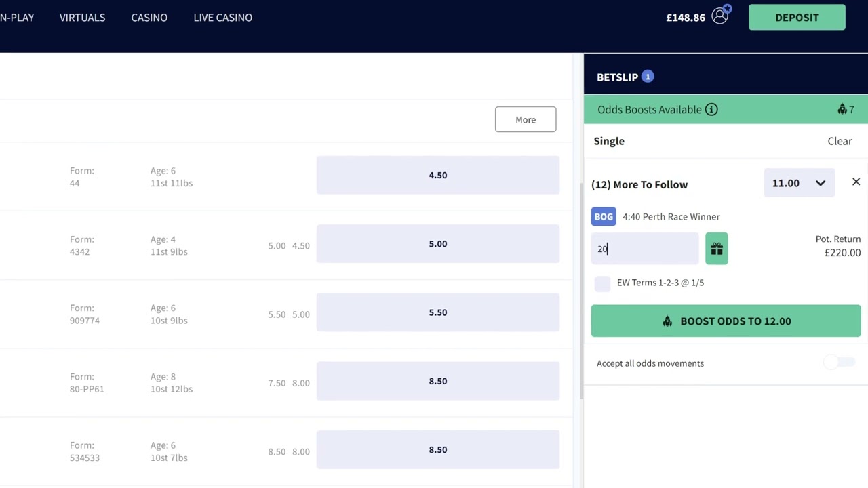This screenshot has width=868, height=488.
Task: Clear the betslip selections
Action: click(x=840, y=141)
